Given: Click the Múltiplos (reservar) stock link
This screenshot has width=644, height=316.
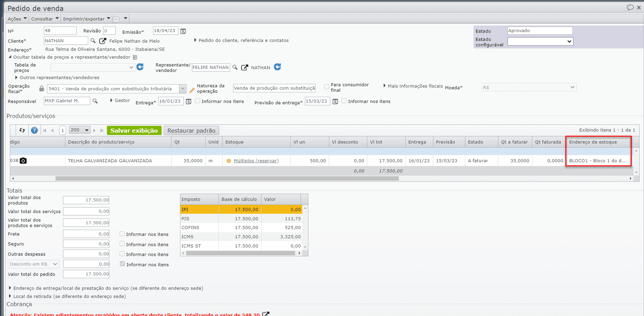Looking at the screenshot, I should click(x=256, y=161).
